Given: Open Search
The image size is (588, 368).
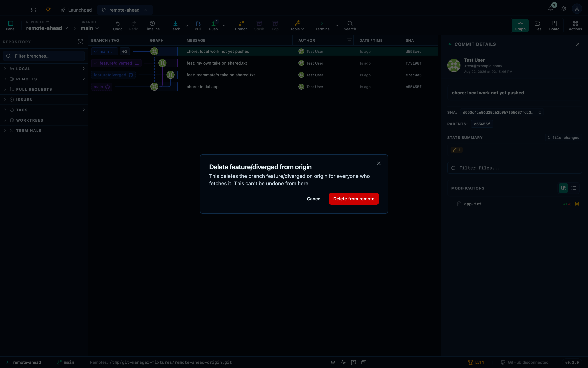Looking at the screenshot, I should click(x=350, y=26).
